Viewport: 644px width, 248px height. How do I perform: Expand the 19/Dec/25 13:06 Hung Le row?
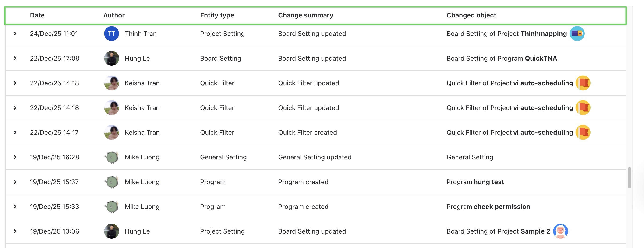tap(15, 231)
